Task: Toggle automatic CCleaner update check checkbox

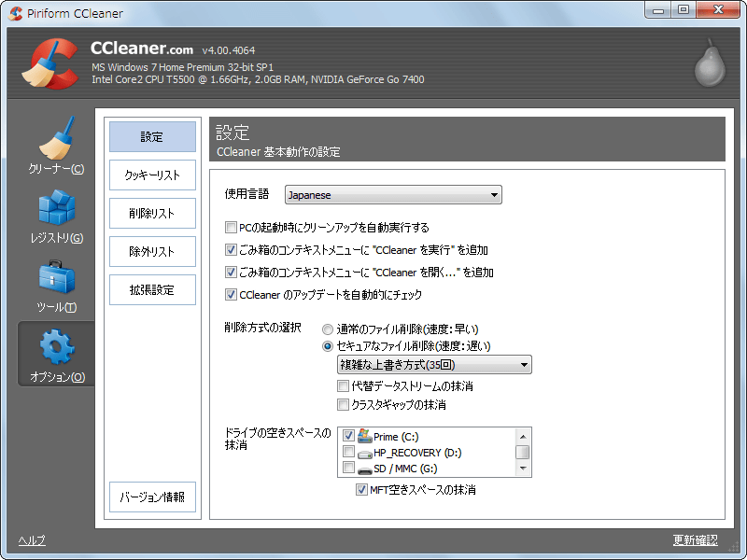Action: (231, 294)
